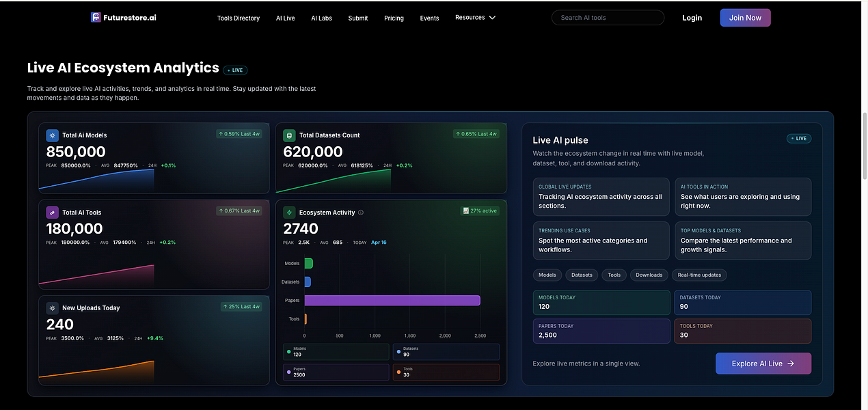Click the Tools Today 30 tile
The width and height of the screenshot is (868, 410).
pos(743,331)
